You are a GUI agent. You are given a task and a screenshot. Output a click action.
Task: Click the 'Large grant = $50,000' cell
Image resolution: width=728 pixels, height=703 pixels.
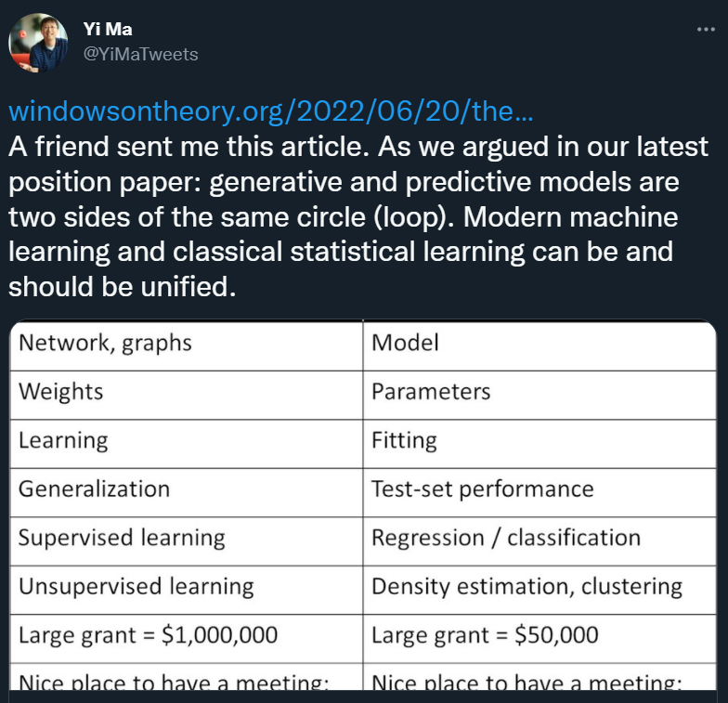539,639
